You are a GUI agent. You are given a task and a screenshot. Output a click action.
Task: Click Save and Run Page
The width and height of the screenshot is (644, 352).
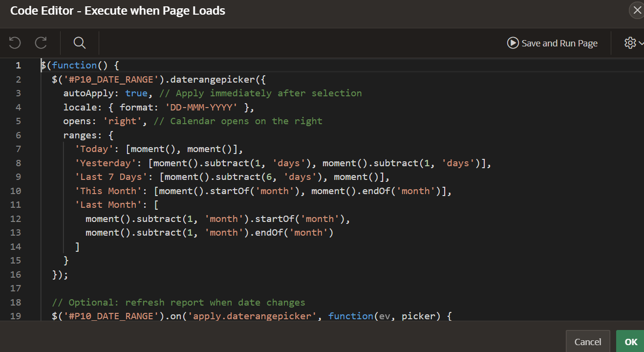(553, 43)
